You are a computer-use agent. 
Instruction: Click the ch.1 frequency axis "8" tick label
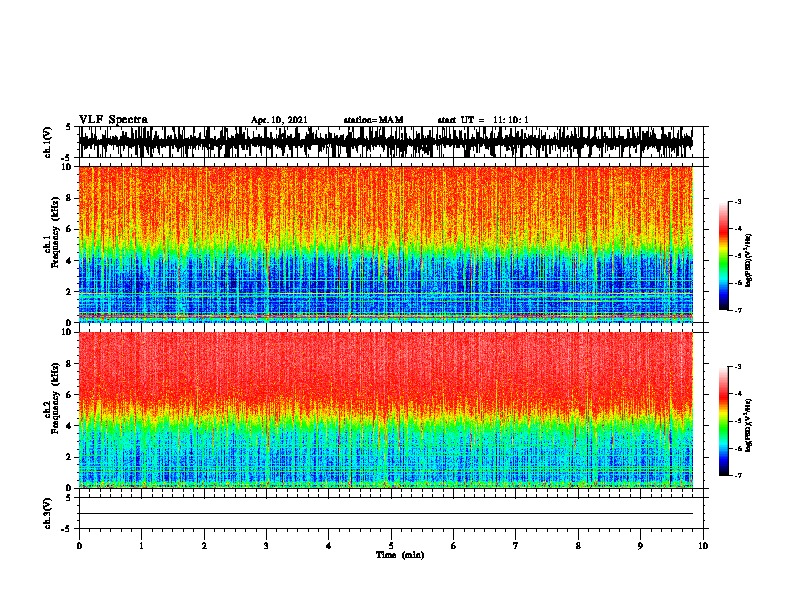(70, 198)
